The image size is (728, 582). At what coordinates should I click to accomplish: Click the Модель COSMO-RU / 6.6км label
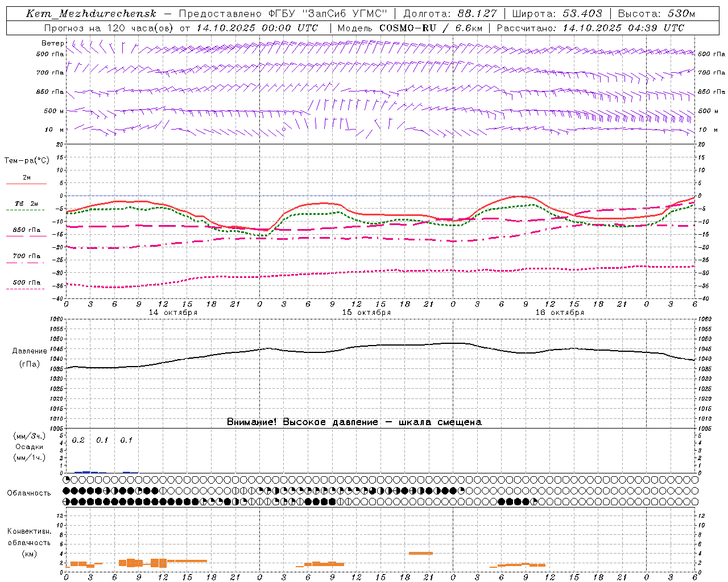(409, 27)
